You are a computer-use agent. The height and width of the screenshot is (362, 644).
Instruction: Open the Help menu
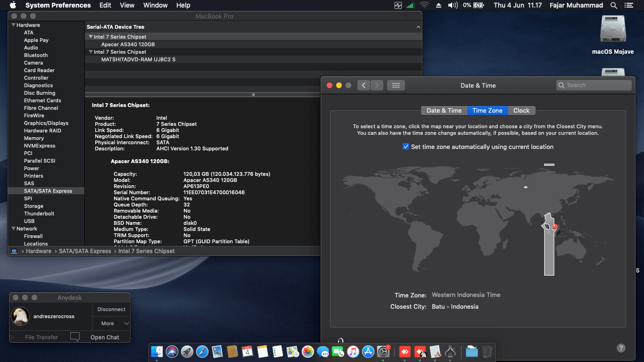[x=183, y=6]
